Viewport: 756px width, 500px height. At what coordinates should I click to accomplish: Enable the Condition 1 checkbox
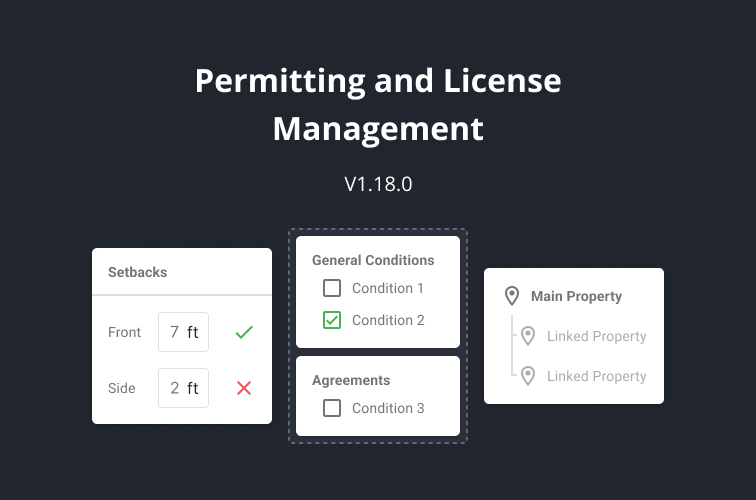[332, 288]
